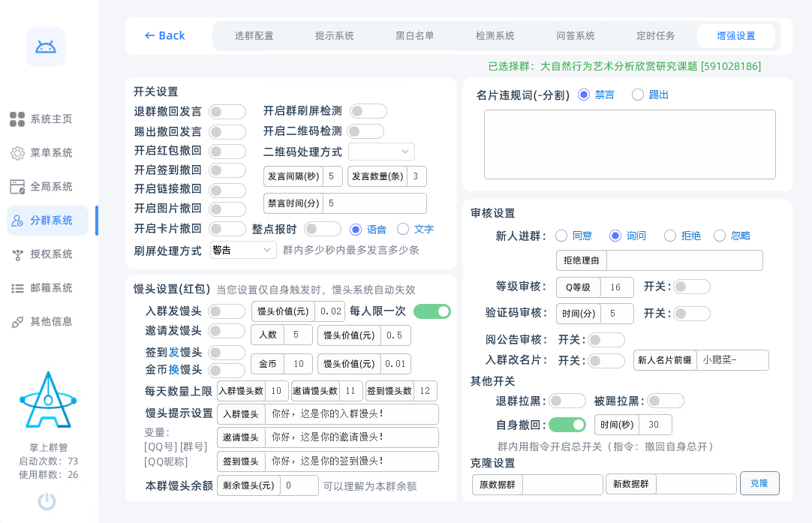Viewport: 812px width, 523px height.
Task: Switch to 黑白名单 tab
Action: (x=414, y=36)
